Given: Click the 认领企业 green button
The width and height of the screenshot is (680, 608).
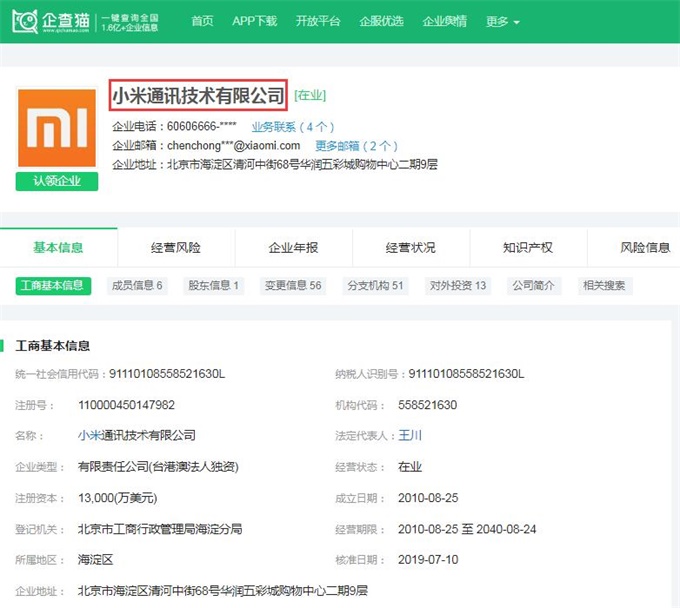Looking at the screenshot, I should [x=57, y=181].
